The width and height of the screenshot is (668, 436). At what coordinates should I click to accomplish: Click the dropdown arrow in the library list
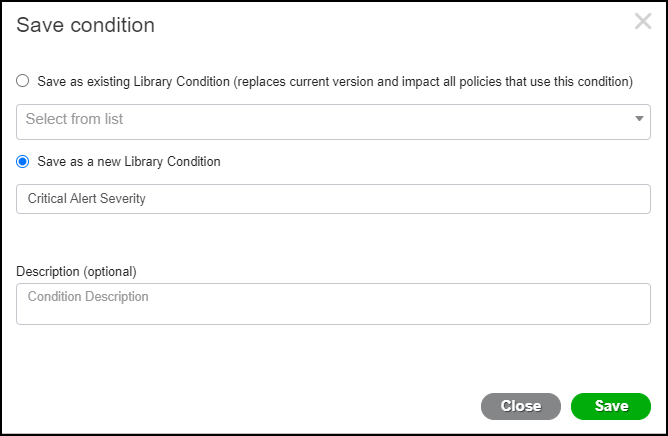[639, 120]
